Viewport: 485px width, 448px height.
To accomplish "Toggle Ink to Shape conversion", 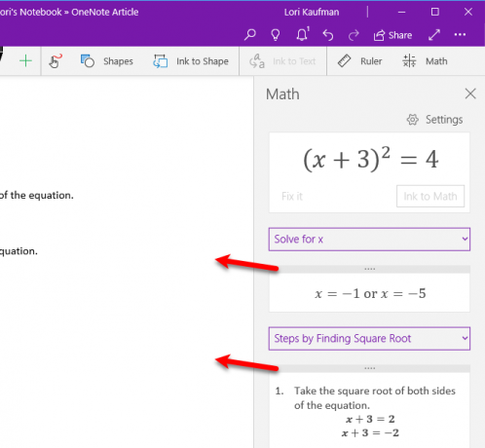I will pos(191,61).
